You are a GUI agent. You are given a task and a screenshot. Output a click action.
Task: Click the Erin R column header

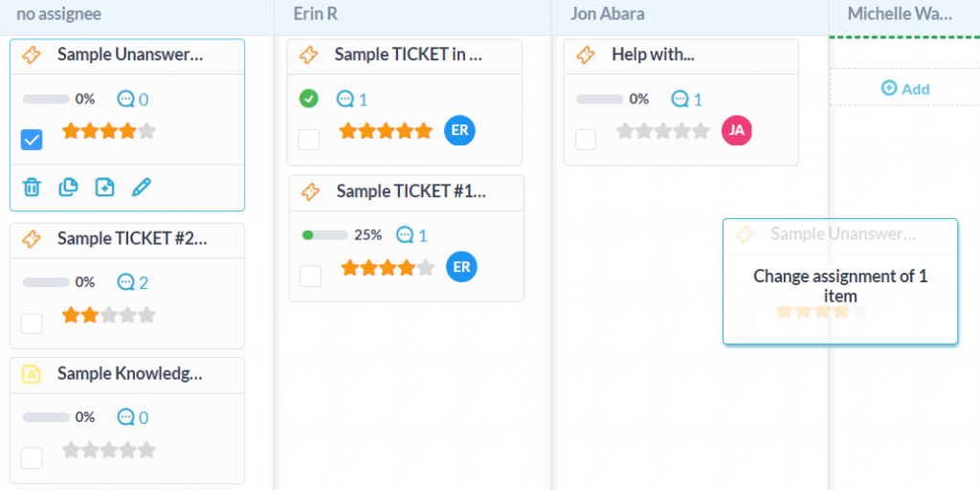pyautogui.click(x=315, y=13)
